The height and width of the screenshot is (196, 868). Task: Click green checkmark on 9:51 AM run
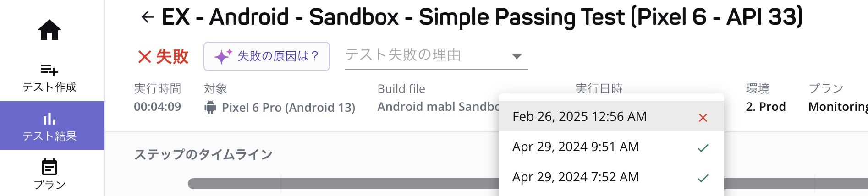tap(703, 148)
